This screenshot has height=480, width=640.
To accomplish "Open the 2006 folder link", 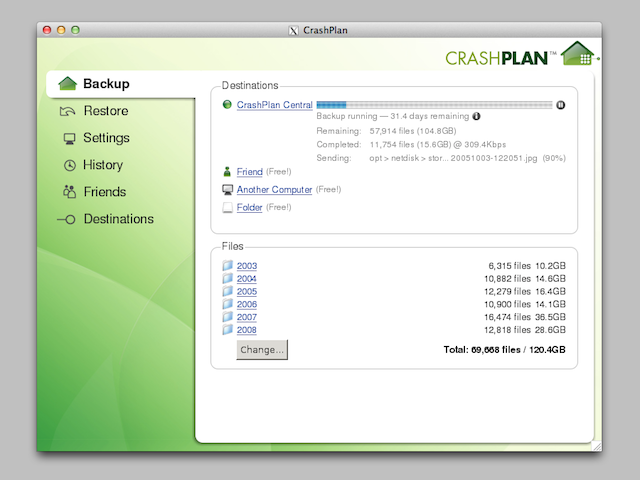I will [x=247, y=304].
